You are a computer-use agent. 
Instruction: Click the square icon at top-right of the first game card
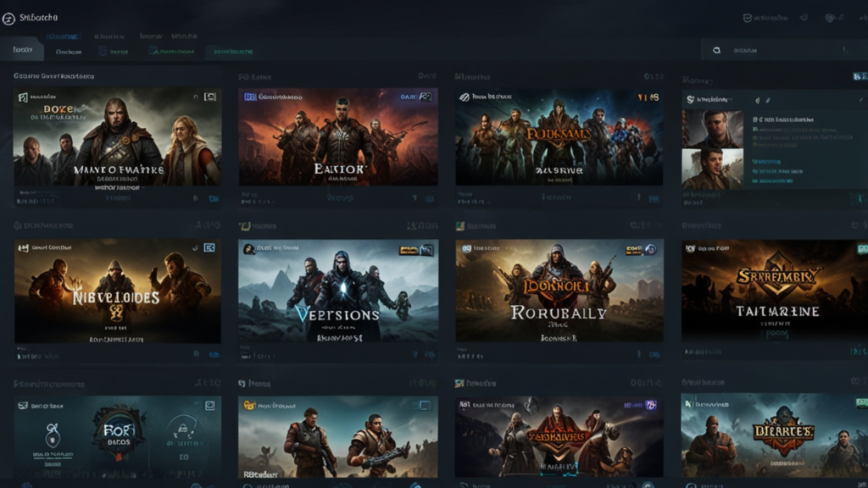pos(210,97)
